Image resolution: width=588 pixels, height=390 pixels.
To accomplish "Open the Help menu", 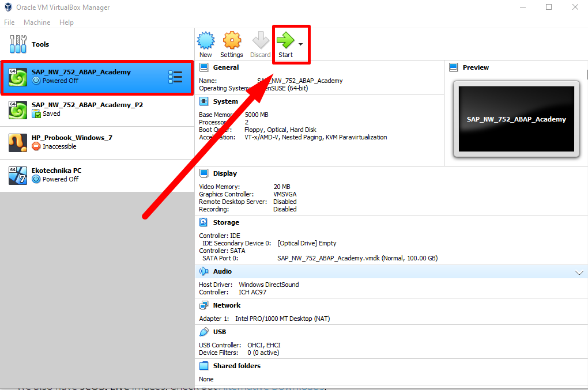I will point(66,22).
